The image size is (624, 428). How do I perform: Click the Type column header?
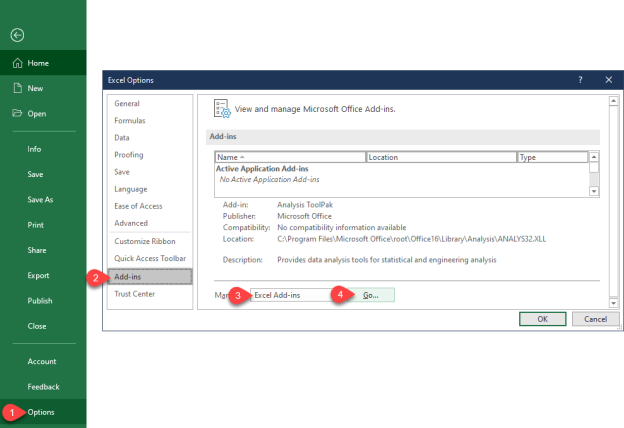(550, 157)
